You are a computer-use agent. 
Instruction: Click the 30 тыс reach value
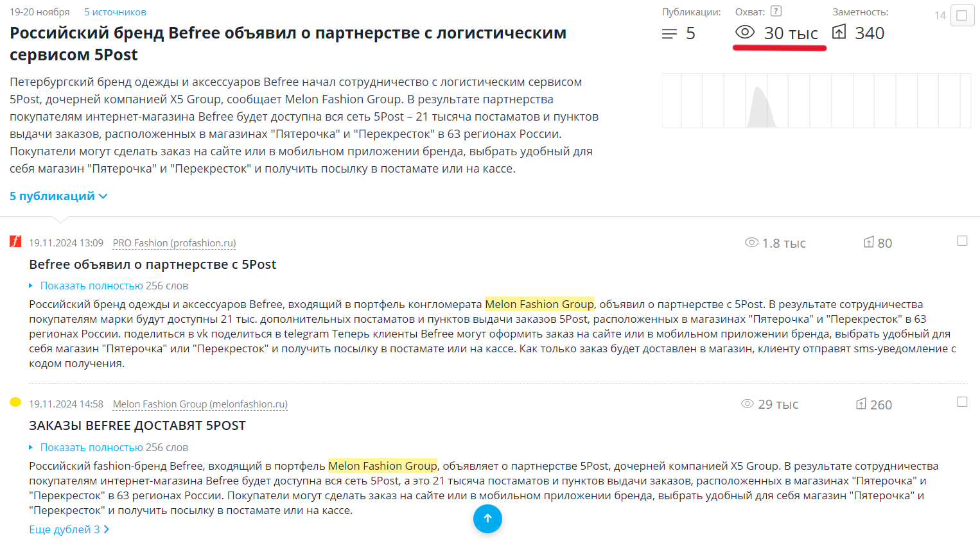point(791,33)
